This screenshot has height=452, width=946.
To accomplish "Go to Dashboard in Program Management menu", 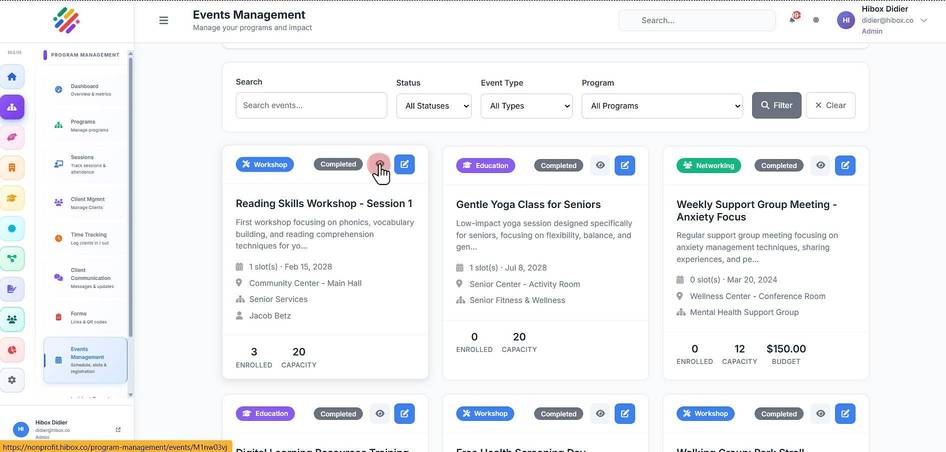I will coord(86,90).
